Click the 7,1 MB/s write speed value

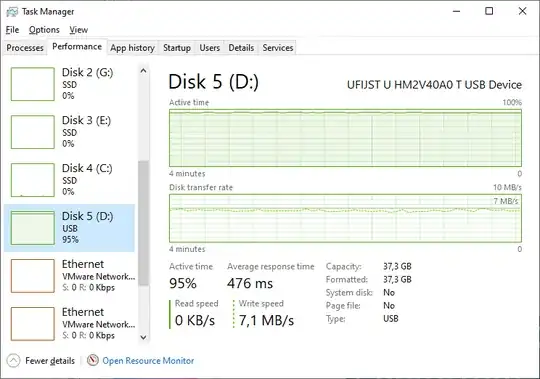point(266,320)
